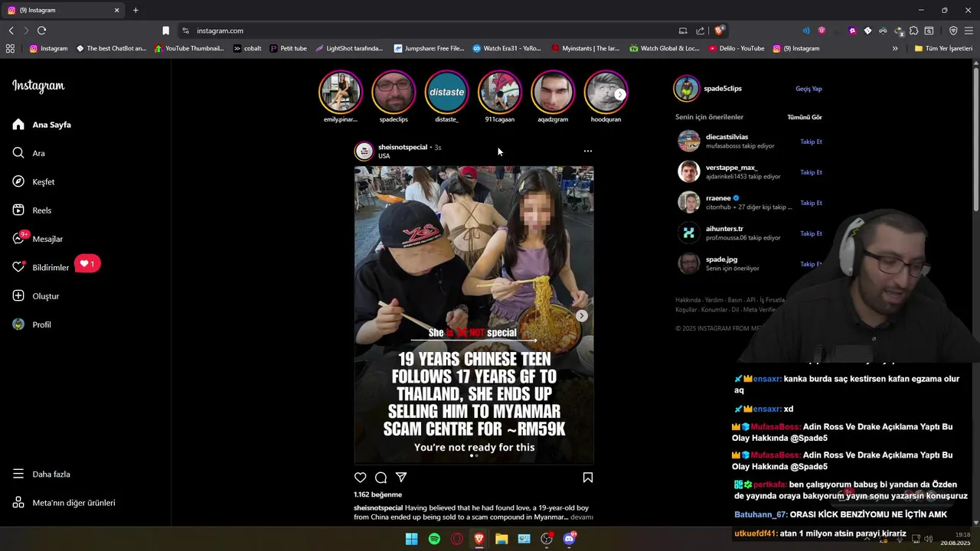Open bookmark apps grid icon
This screenshot has height=551, width=980.
[x=10, y=48]
